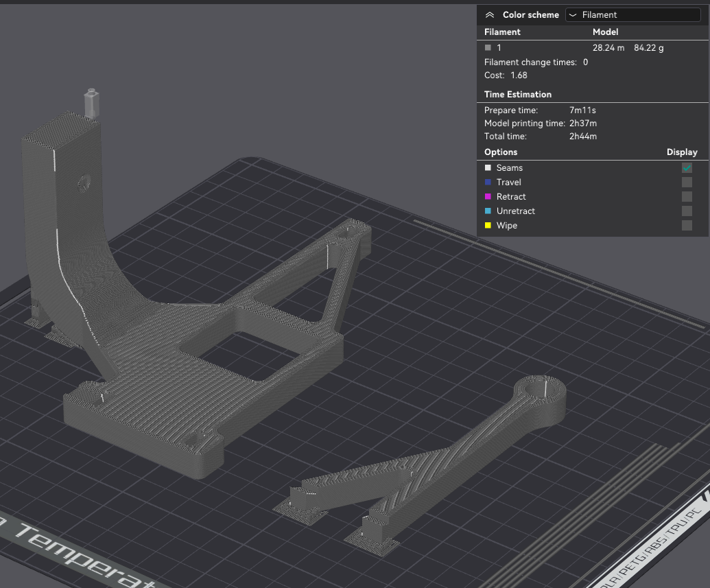Collapse the Color scheme panel with the double chevron
Screen dimensions: 710x588
490,14
